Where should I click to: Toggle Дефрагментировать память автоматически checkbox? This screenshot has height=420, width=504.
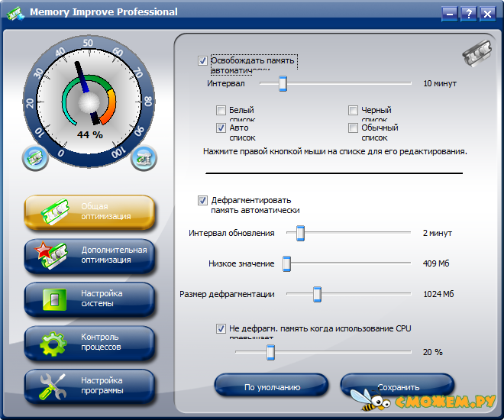(x=202, y=201)
